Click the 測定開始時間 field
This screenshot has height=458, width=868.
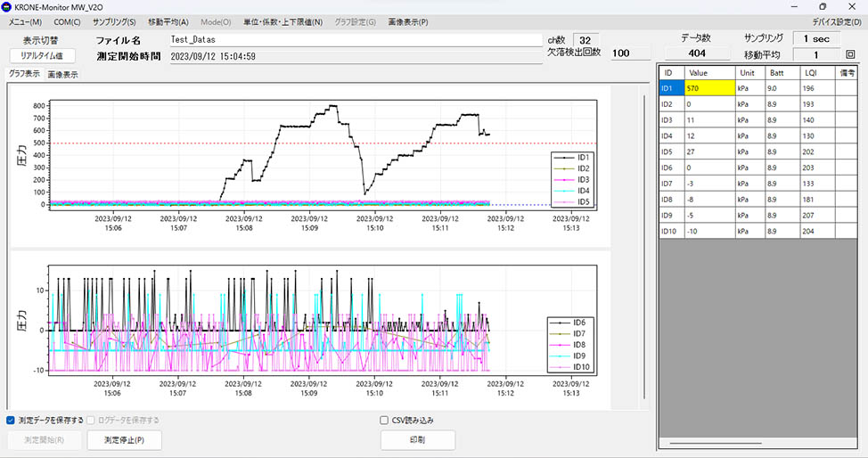coord(356,56)
